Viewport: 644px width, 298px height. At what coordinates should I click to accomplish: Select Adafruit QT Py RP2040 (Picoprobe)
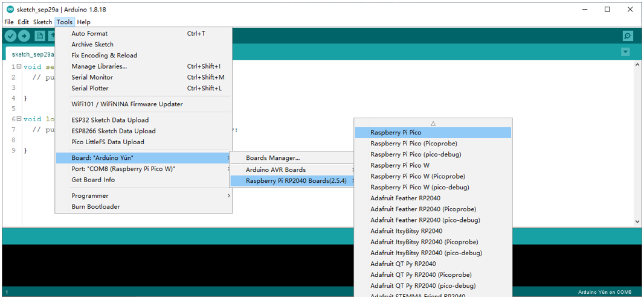tap(433, 274)
